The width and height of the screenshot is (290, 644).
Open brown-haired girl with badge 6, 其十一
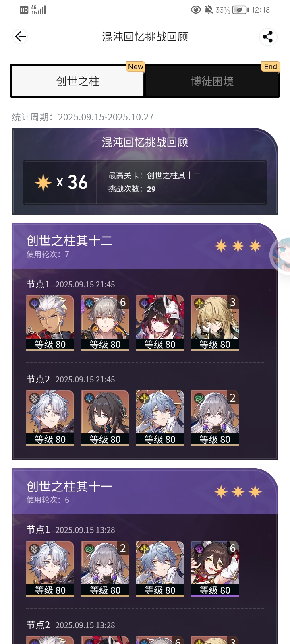tap(215, 569)
